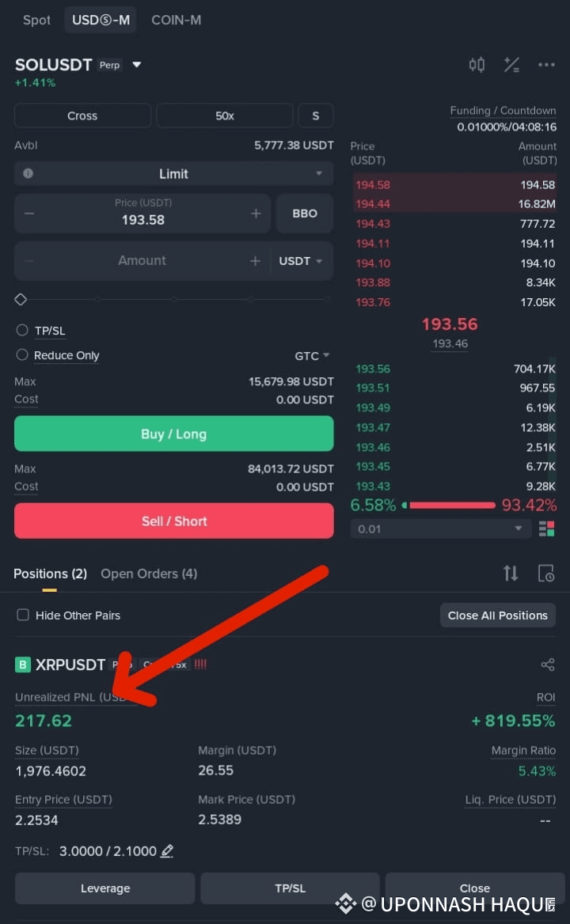
Task: Select the 193.43 bid price row
Action: pyautogui.click(x=454, y=487)
